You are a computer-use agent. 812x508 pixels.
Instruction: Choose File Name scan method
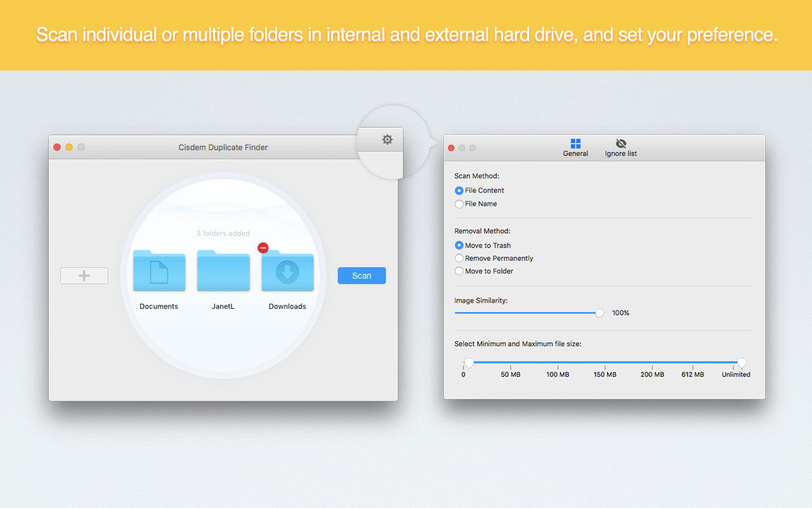459,204
